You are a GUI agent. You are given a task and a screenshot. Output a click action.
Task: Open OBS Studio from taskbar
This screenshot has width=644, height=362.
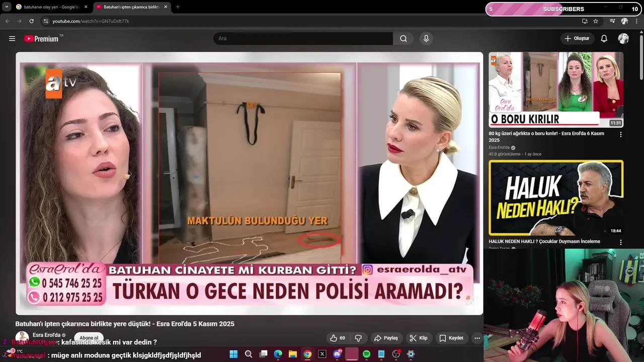(x=396, y=354)
